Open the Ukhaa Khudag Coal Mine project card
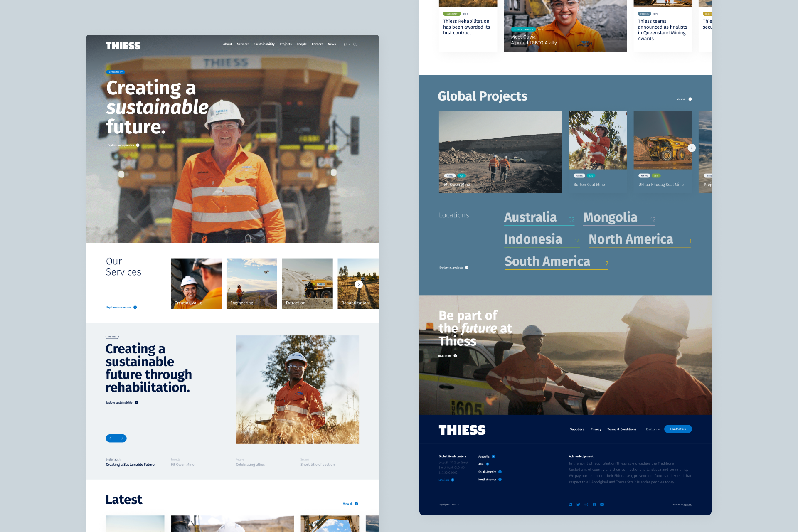798x532 pixels. pos(663,152)
